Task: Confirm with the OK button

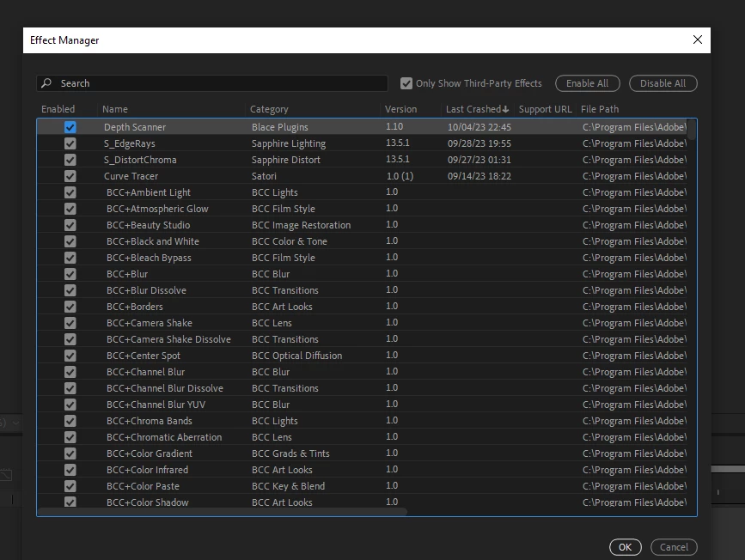Action: point(626,547)
